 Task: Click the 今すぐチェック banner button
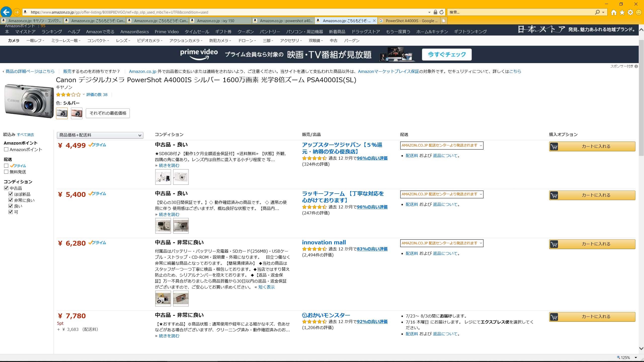click(x=447, y=55)
